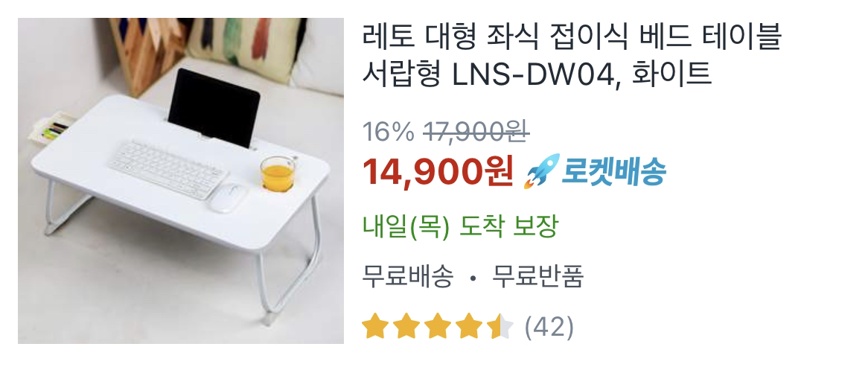Select the half-filled fifth rating star
Viewport: 868px width, 370px height.
(502, 326)
